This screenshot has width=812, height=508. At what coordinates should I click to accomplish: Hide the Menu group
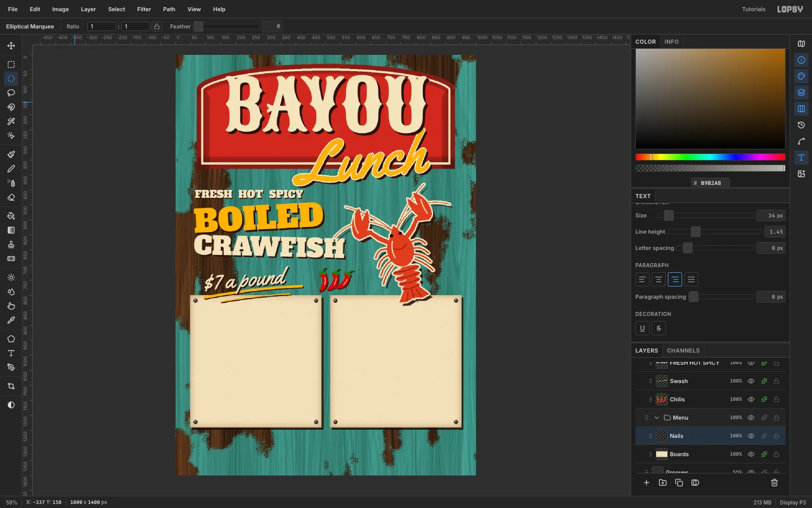751,418
